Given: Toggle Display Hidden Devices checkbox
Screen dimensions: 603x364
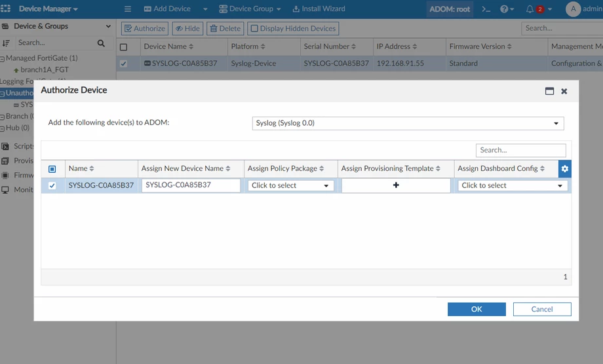Looking at the screenshot, I should tap(254, 28).
